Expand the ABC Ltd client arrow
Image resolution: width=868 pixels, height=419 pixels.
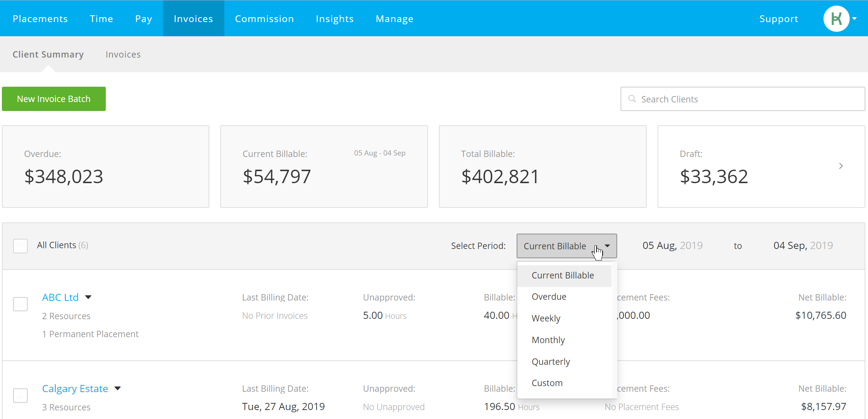88,297
